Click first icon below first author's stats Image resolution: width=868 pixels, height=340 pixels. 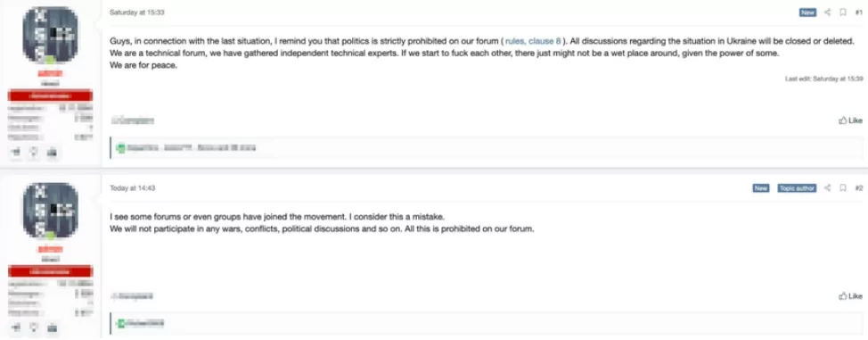pyautogui.click(x=16, y=152)
